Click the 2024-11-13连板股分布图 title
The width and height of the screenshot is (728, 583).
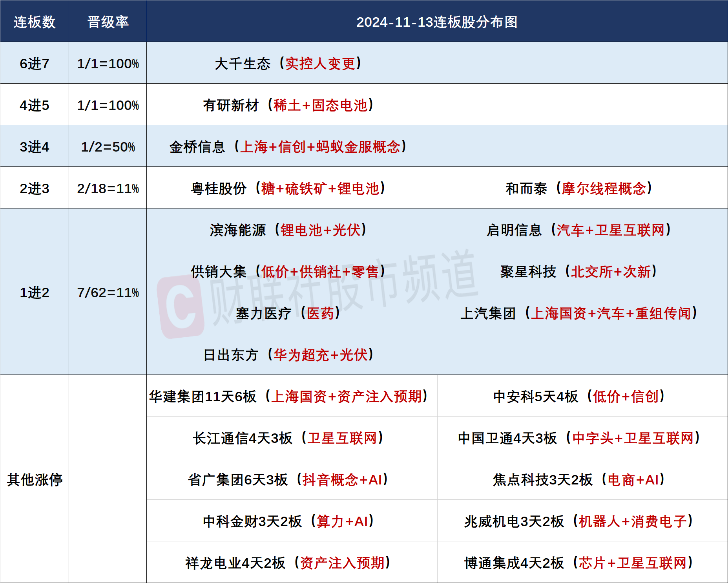437,22
